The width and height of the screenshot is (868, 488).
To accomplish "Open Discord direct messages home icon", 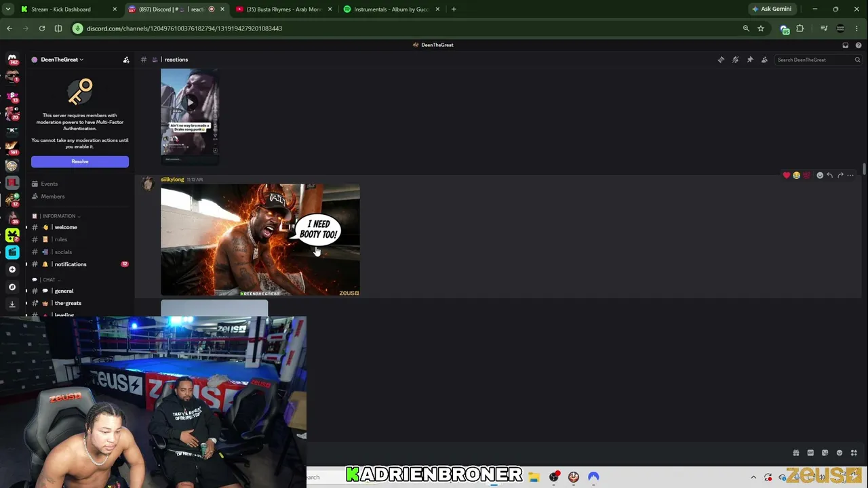I will (x=12, y=60).
